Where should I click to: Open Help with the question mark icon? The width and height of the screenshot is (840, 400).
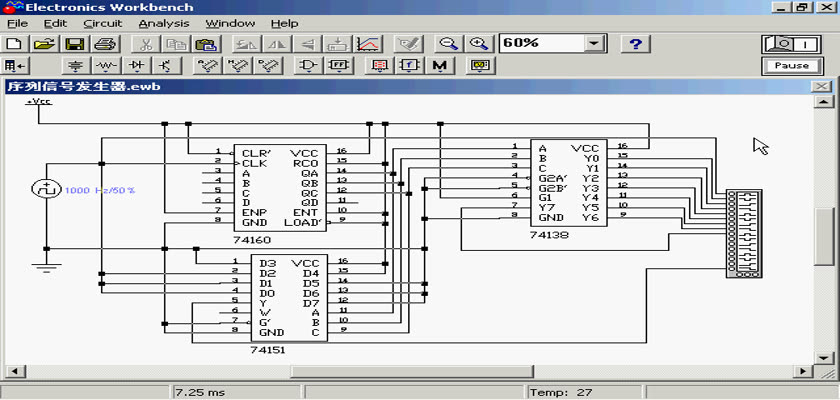(635, 44)
